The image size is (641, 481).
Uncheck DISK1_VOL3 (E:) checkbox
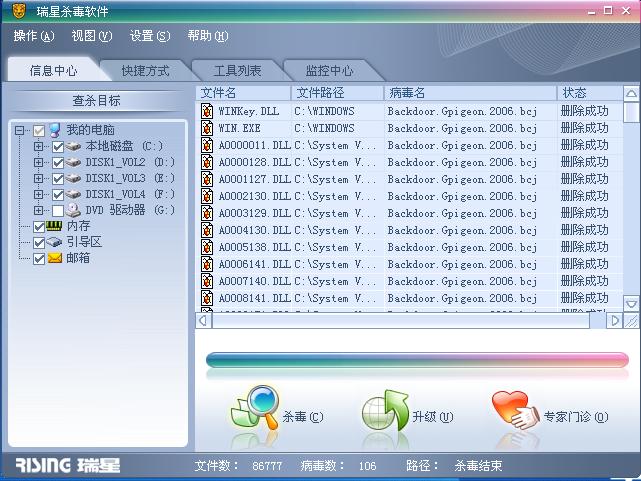pyautogui.click(x=58, y=179)
